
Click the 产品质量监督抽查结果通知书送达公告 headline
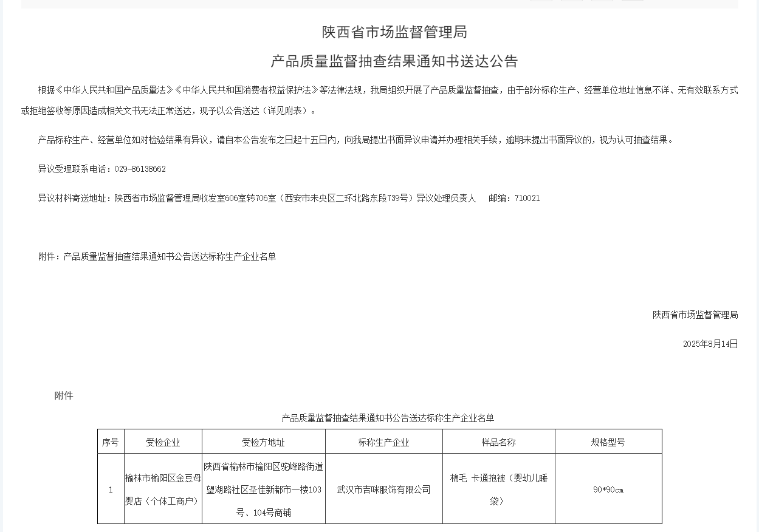pyautogui.click(x=394, y=61)
